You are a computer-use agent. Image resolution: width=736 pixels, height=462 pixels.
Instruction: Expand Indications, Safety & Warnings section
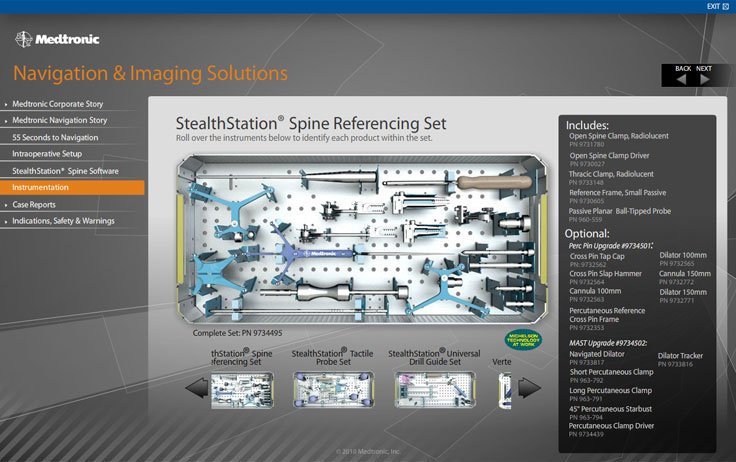pyautogui.click(x=63, y=221)
